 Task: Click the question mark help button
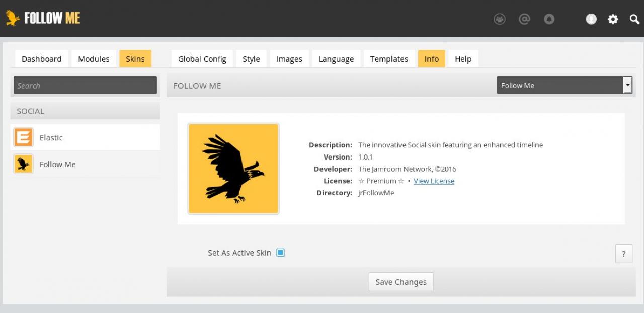coord(623,254)
